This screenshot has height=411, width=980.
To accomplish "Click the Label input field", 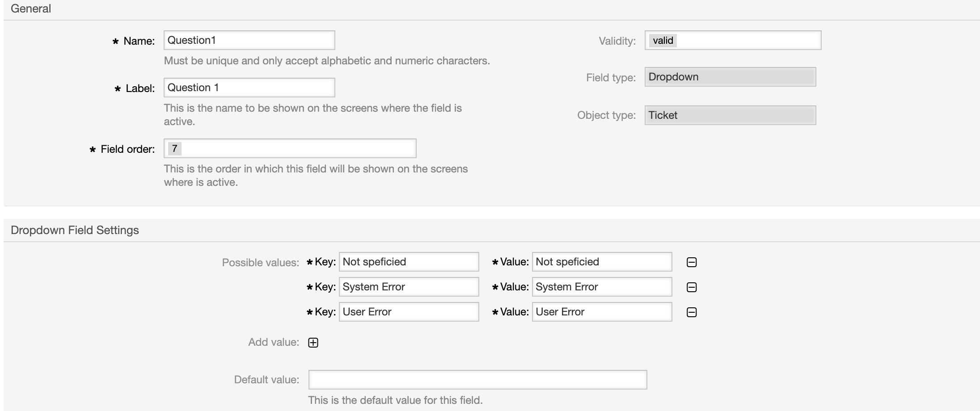I will point(249,88).
